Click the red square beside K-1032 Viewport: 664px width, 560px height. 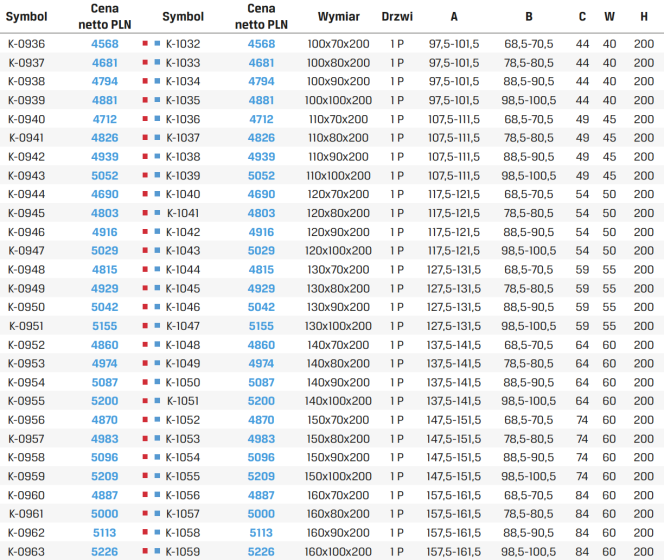145,44
